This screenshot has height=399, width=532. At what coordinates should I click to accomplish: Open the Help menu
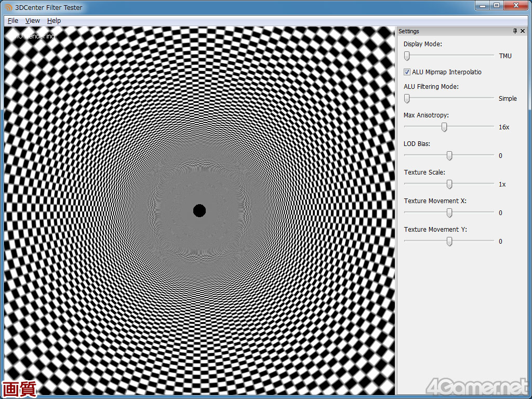pyautogui.click(x=54, y=21)
